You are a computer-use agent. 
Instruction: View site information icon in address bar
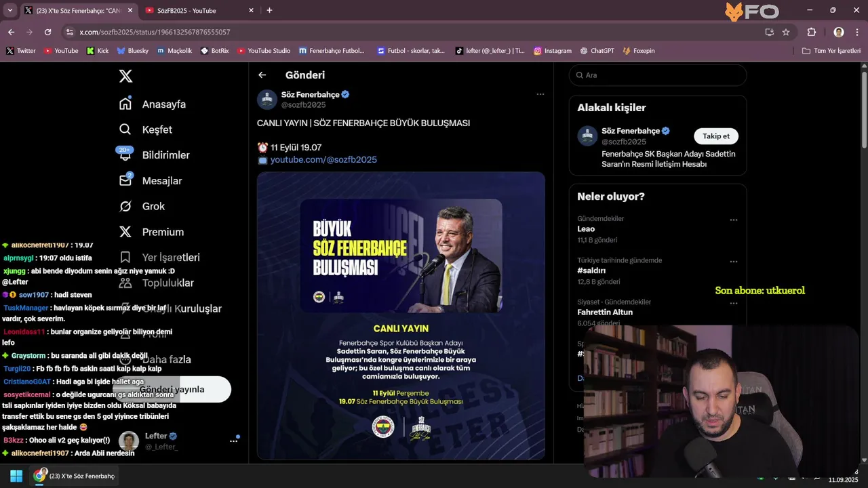pyautogui.click(x=69, y=32)
